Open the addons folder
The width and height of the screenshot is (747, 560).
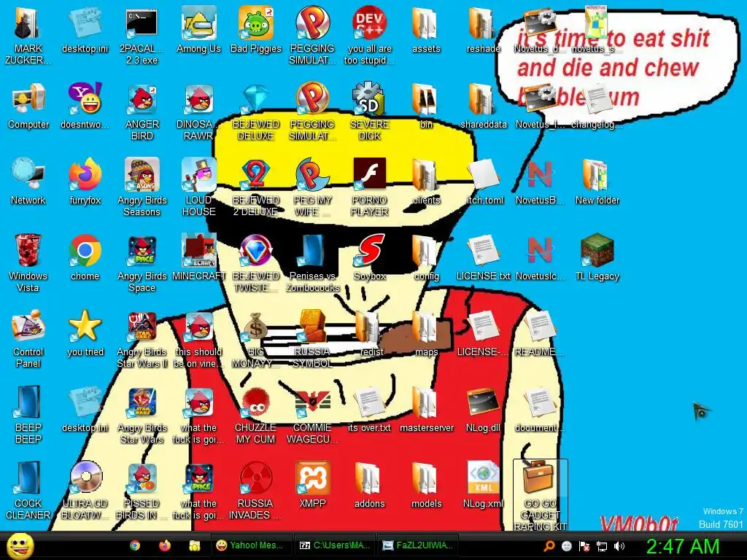[370, 484]
